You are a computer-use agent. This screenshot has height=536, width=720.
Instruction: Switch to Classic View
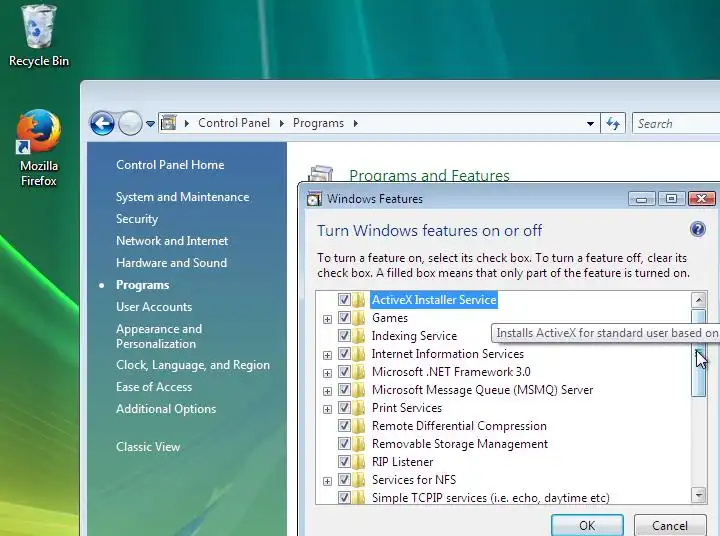[148, 447]
